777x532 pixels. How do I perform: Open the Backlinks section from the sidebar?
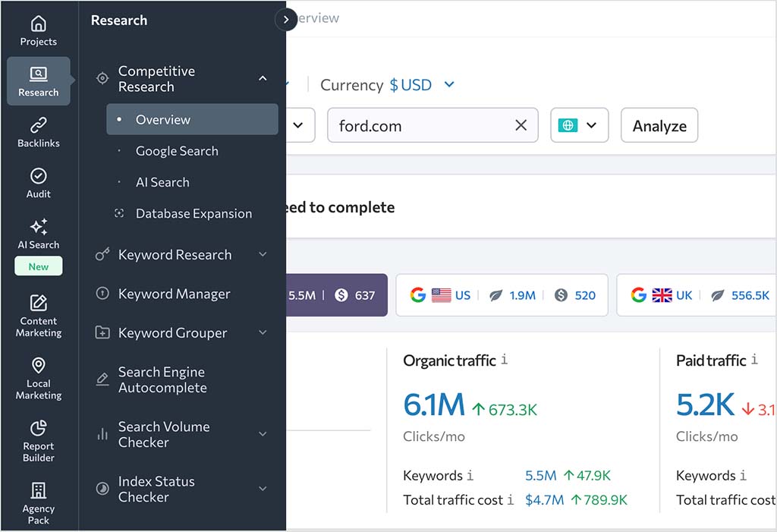pos(38,131)
